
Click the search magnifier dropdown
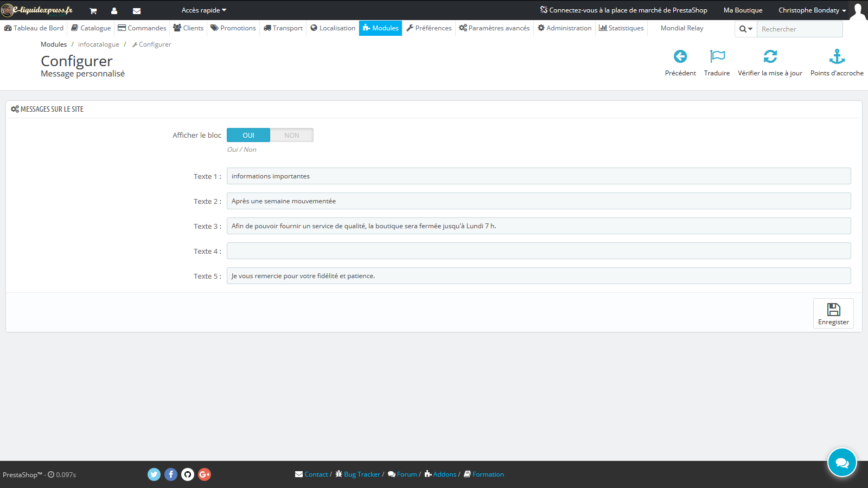point(746,29)
